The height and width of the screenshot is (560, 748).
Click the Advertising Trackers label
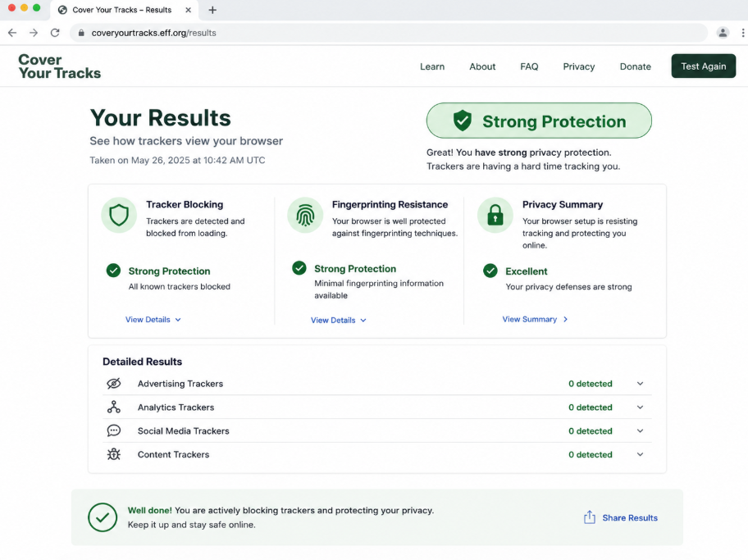tap(180, 384)
